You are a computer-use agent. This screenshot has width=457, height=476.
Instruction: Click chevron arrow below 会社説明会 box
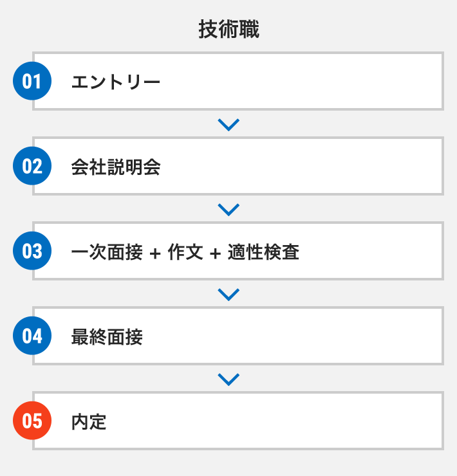click(228, 210)
